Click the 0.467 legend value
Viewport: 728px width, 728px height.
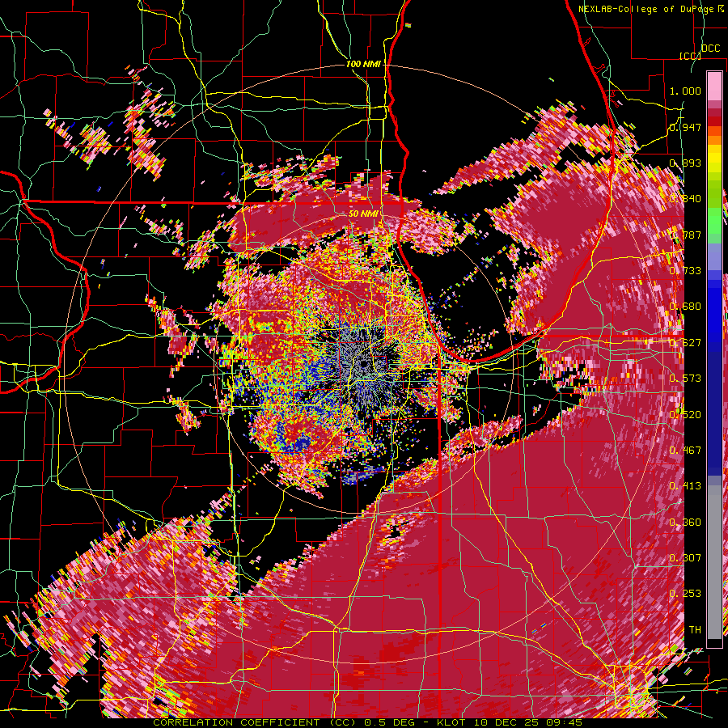(685, 451)
